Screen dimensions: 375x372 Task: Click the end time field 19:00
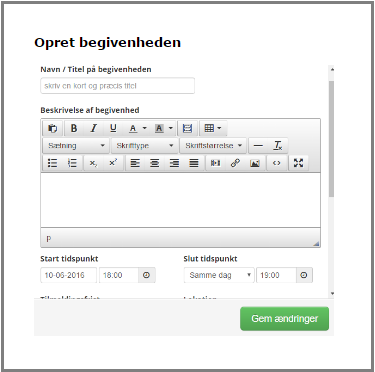[276, 275]
